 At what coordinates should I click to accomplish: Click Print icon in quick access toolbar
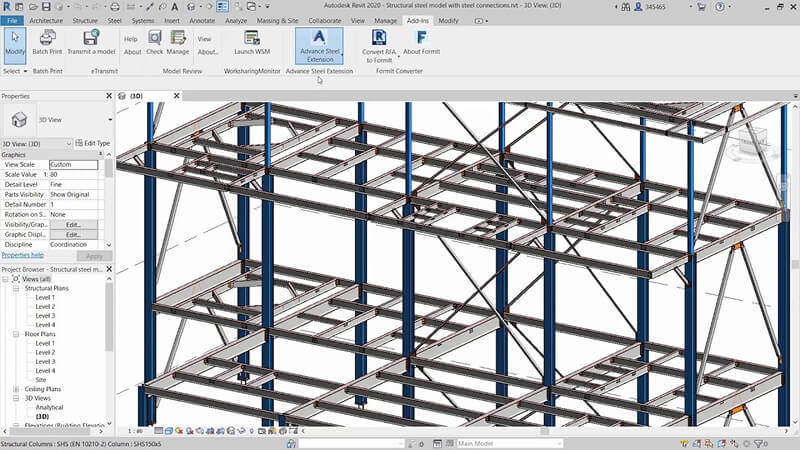115,7
